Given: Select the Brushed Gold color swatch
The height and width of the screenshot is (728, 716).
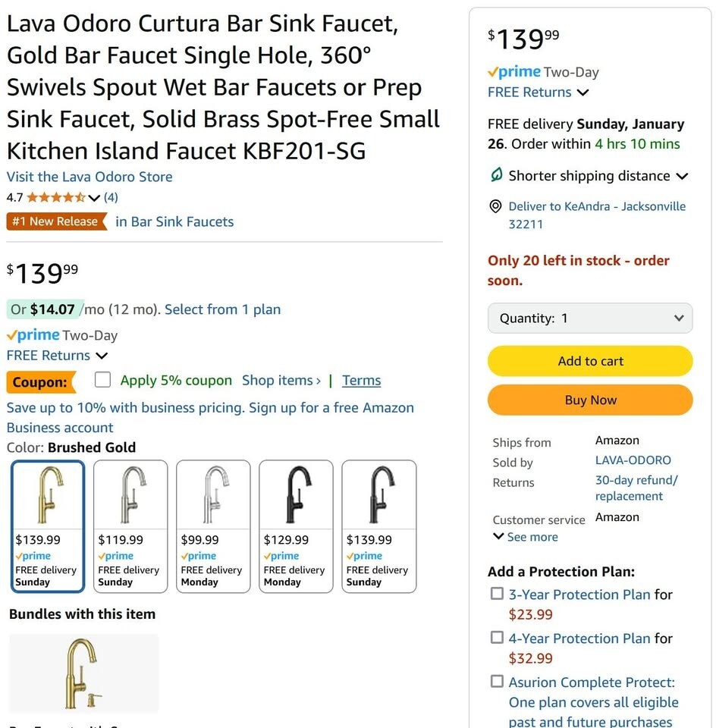Looking at the screenshot, I should tap(49, 526).
